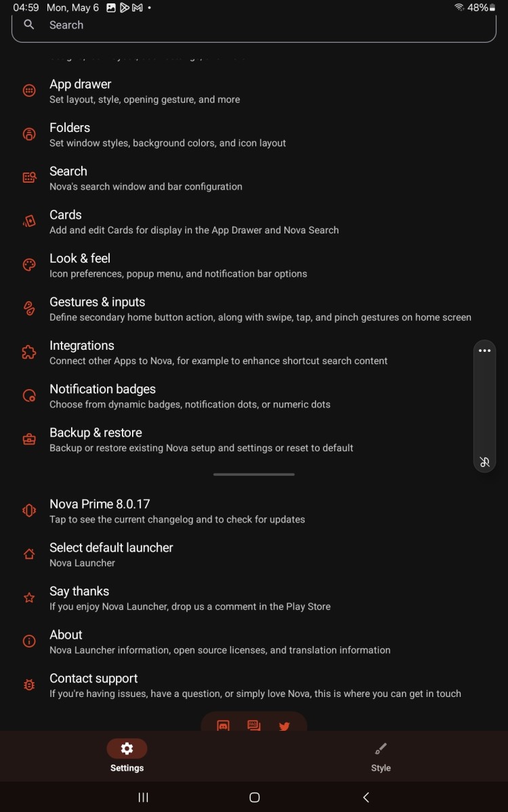Open the three-dot overflow menu on scrollbar
Viewport: 508px width, 812px height.
click(x=484, y=351)
